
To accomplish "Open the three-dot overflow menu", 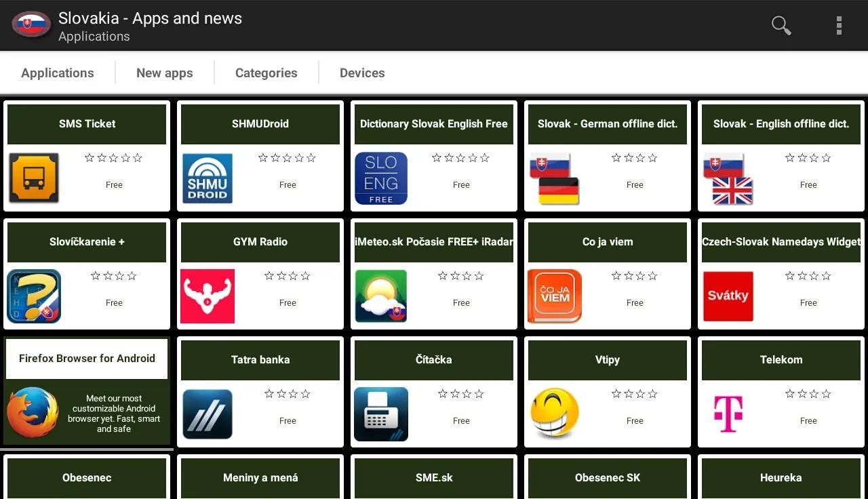I will 839,26.
